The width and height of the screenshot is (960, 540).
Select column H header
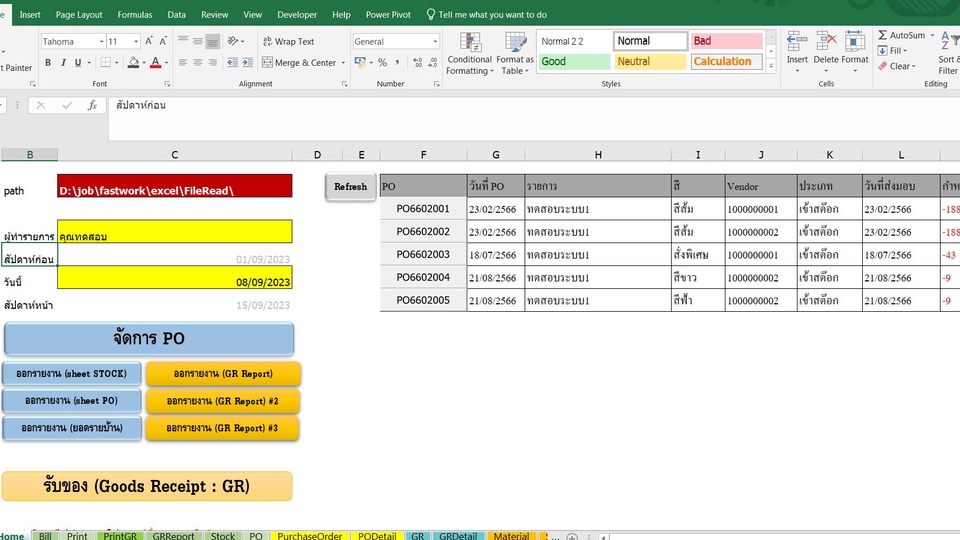click(x=598, y=155)
